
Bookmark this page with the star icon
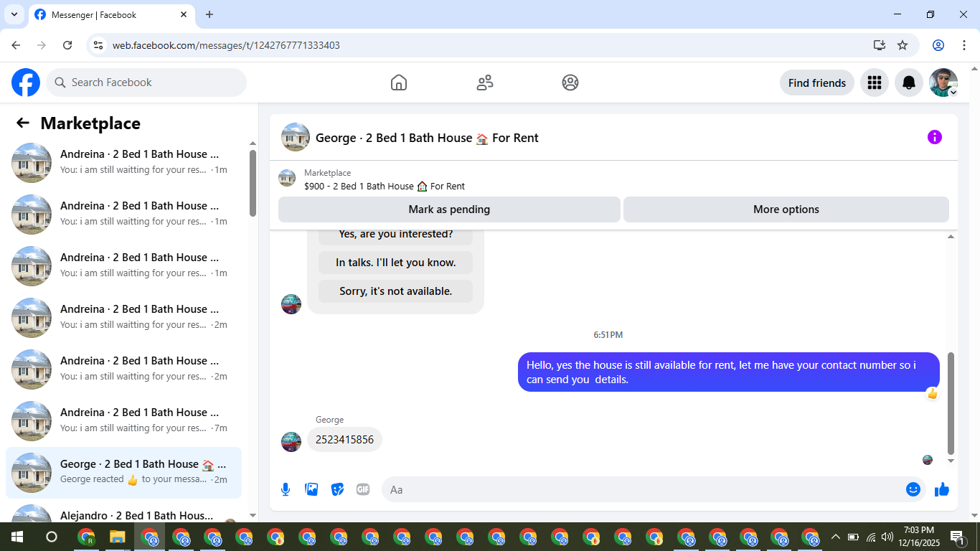[903, 45]
